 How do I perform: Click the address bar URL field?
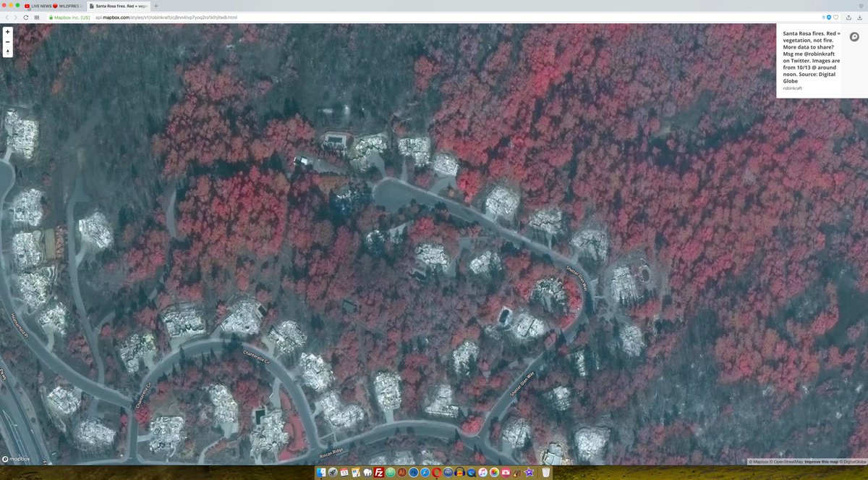(x=434, y=17)
